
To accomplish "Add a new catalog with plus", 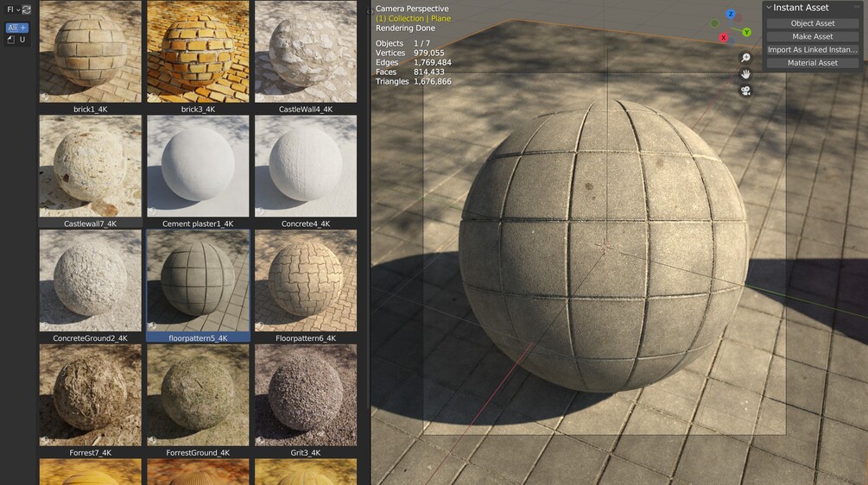I will [23, 28].
